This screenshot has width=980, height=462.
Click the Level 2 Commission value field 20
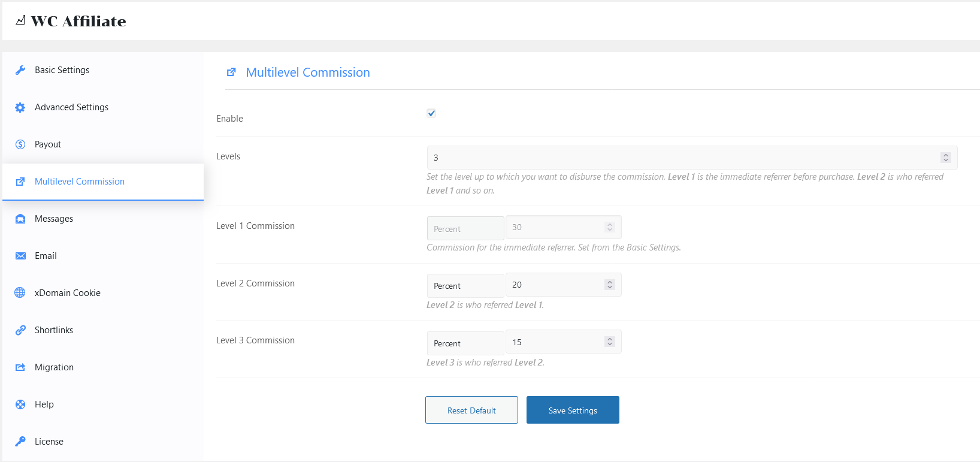pyautogui.click(x=563, y=285)
